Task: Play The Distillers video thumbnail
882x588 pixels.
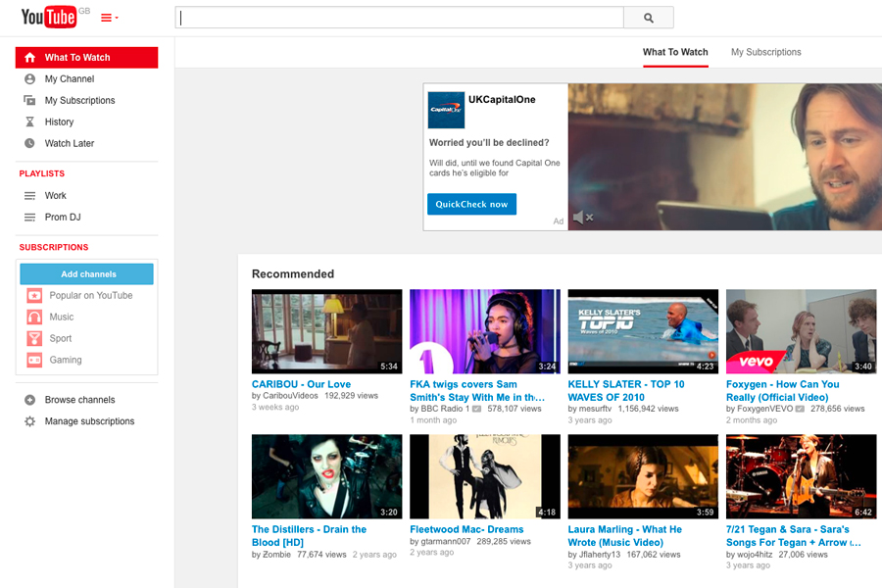Action: (x=326, y=476)
